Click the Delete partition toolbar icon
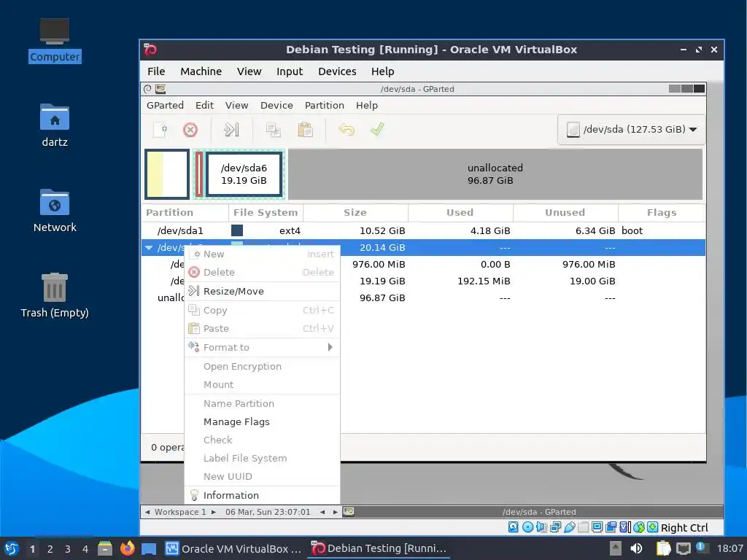The image size is (747, 560). [190, 130]
